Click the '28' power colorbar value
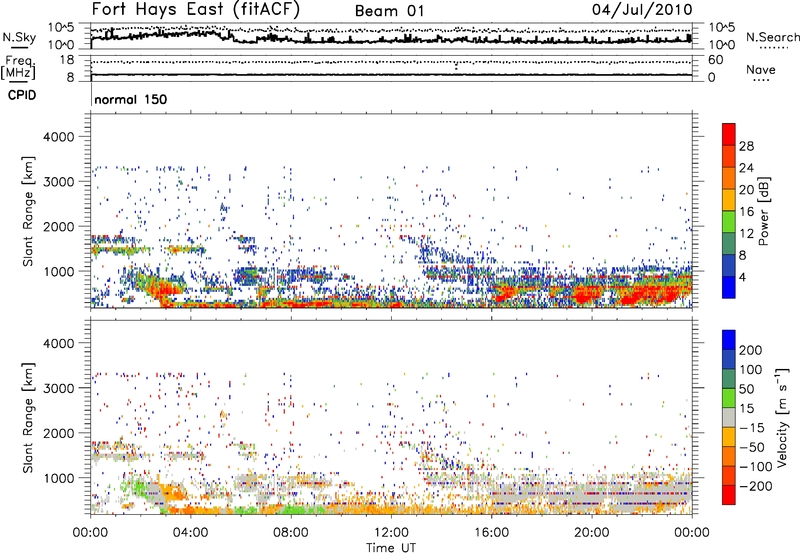Image resolution: width=800 pixels, height=554 pixels. (x=746, y=146)
